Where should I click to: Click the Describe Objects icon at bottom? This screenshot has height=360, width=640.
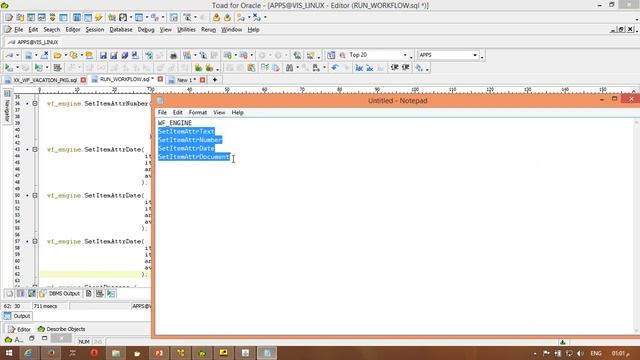[x=41, y=329]
